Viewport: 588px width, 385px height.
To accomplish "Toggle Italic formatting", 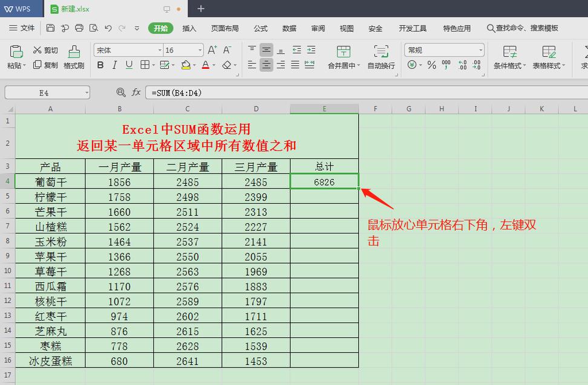I will tap(115, 65).
